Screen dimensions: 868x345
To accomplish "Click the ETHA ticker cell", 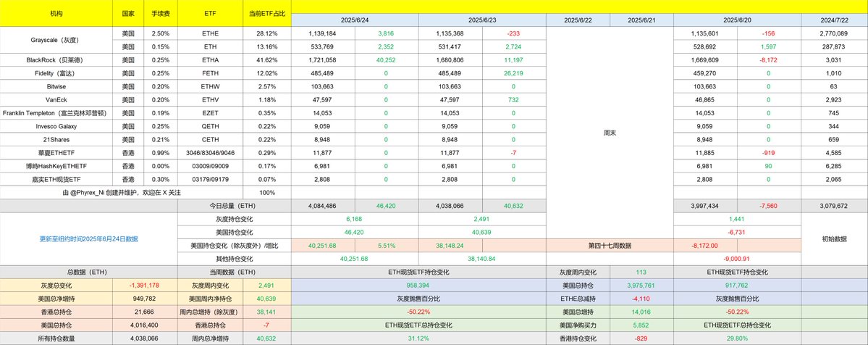I will tap(211, 60).
